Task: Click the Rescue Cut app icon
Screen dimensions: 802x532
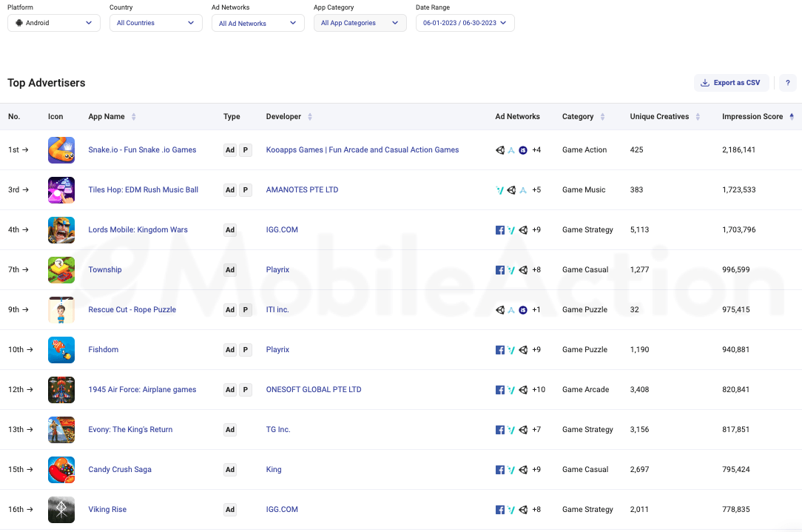Action: coord(61,309)
